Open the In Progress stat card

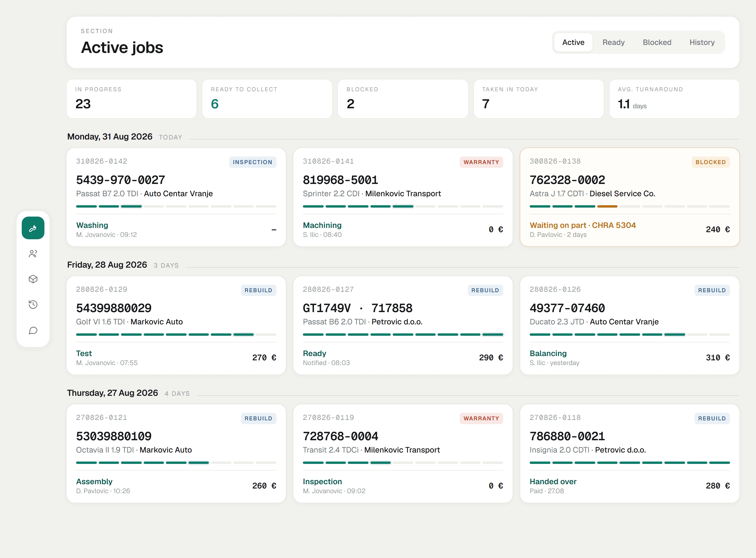(132, 99)
